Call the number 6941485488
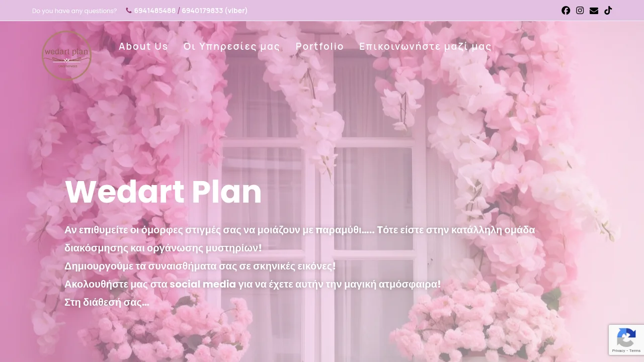Screen dimensions: 644x362 [155, 11]
